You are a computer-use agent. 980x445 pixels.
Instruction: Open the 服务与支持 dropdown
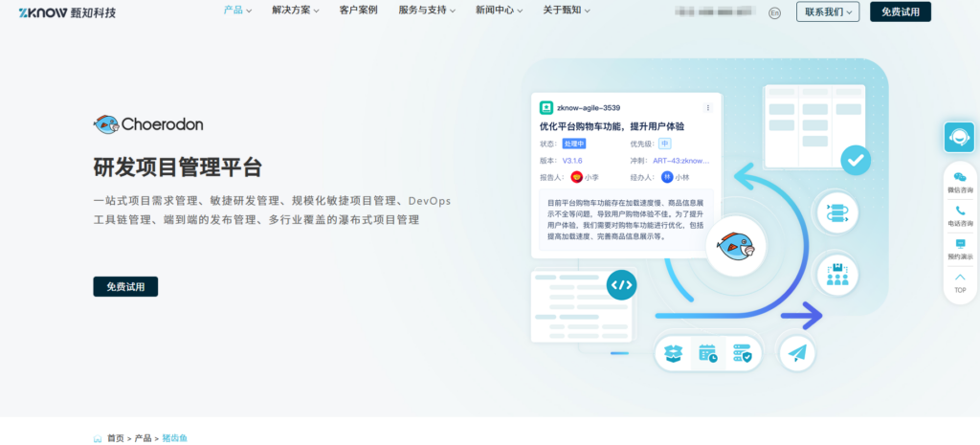(x=427, y=11)
